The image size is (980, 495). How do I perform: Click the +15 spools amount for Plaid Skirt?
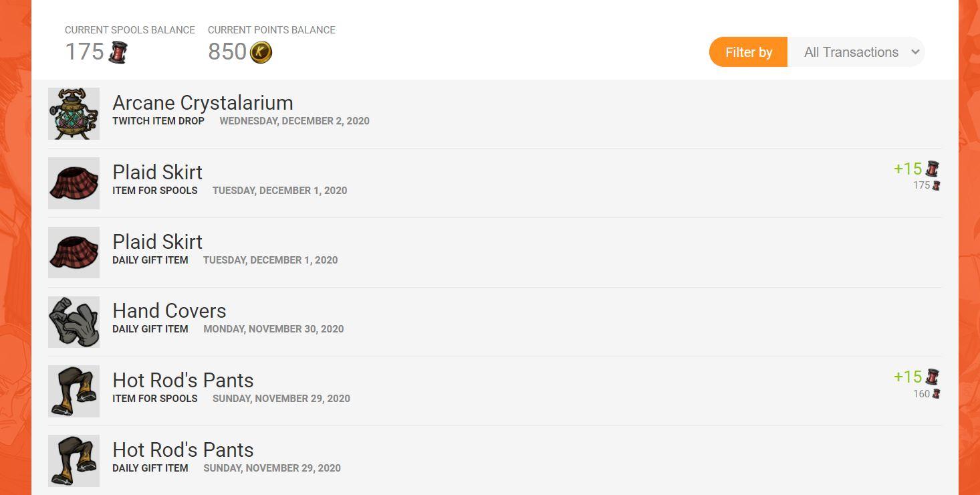coord(907,169)
